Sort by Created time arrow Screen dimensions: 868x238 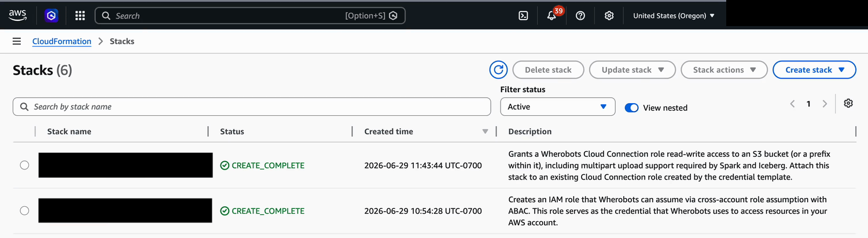click(486, 132)
